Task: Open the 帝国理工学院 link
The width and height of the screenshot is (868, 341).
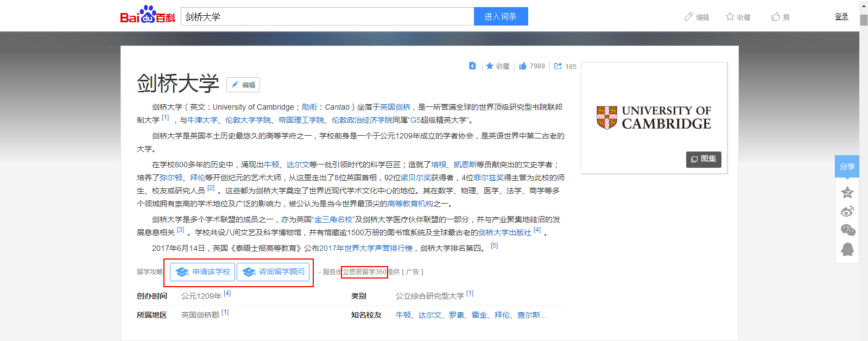Action: [301, 120]
